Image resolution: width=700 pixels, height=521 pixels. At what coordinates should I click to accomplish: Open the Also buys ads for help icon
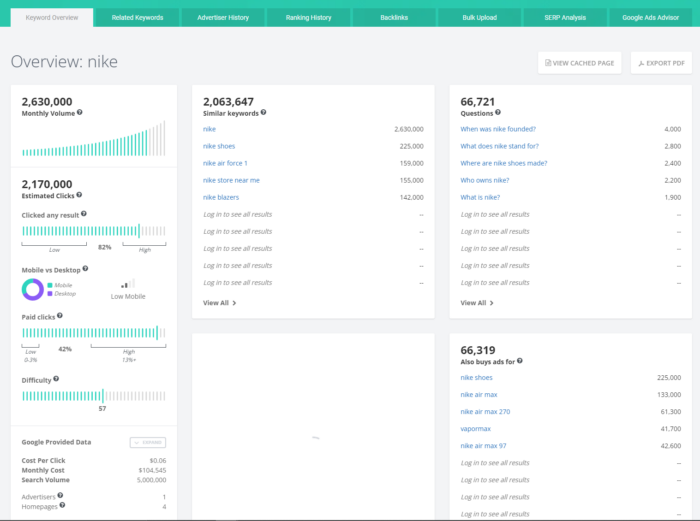pyautogui.click(x=520, y=361)
